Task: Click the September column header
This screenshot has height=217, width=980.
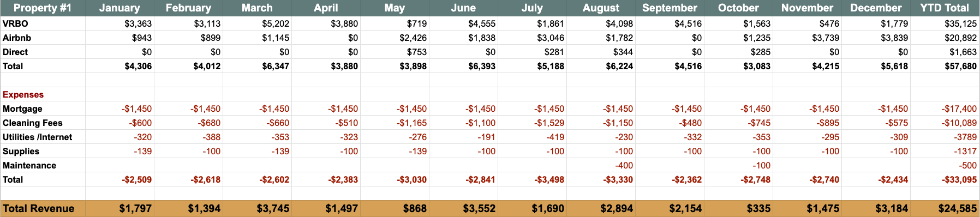Action: pos(670,8)
